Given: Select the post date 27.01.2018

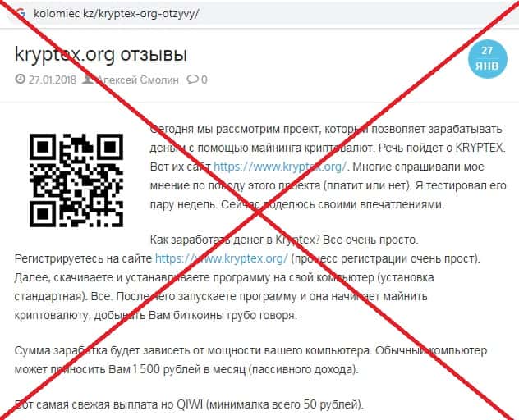Looking at the screenshot, I should tap(53, 80).
